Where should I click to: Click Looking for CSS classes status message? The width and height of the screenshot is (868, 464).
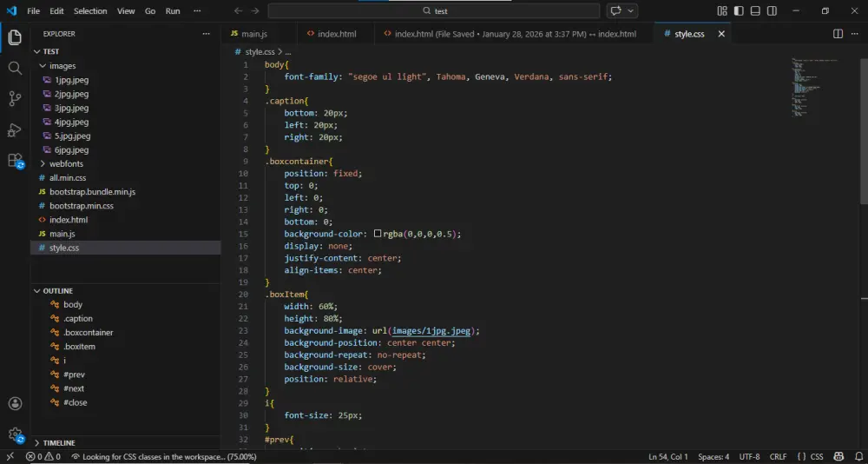[164, 457]
